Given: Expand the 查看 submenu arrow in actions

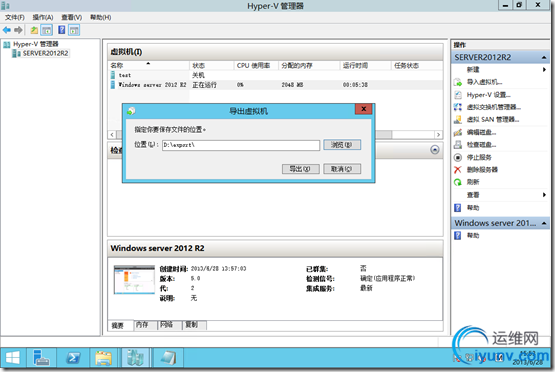Looking at the screenshot, I should click(544, 195).
